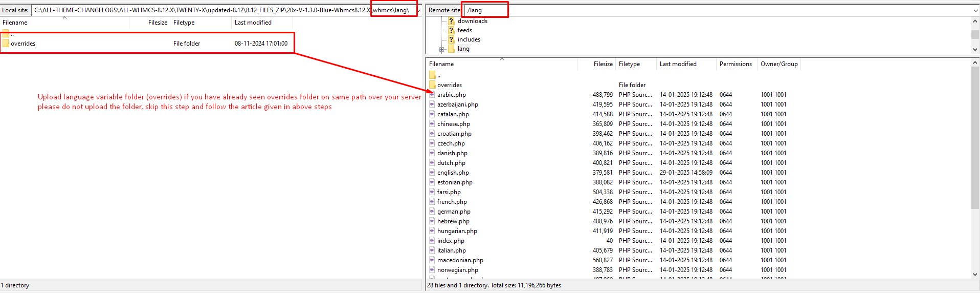Click the lang folder icon in remote tree
Image resolution: width=980 pixels, height=293 pixels.
[x=451, y=49]
